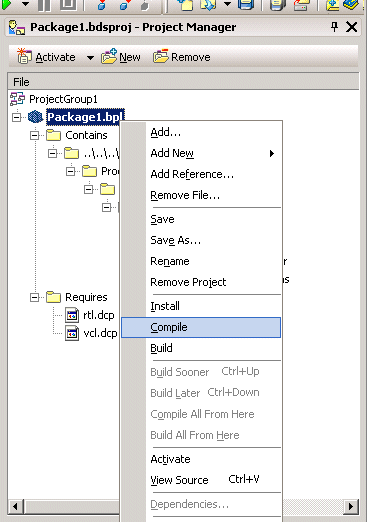Select the ProjectGroup1 label text

point(63,99)
